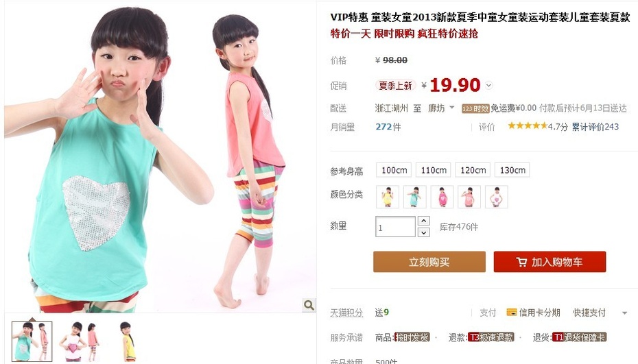Select the 120cm size option
The width and height of the screenshot is (638, 364).
(473, 170)
